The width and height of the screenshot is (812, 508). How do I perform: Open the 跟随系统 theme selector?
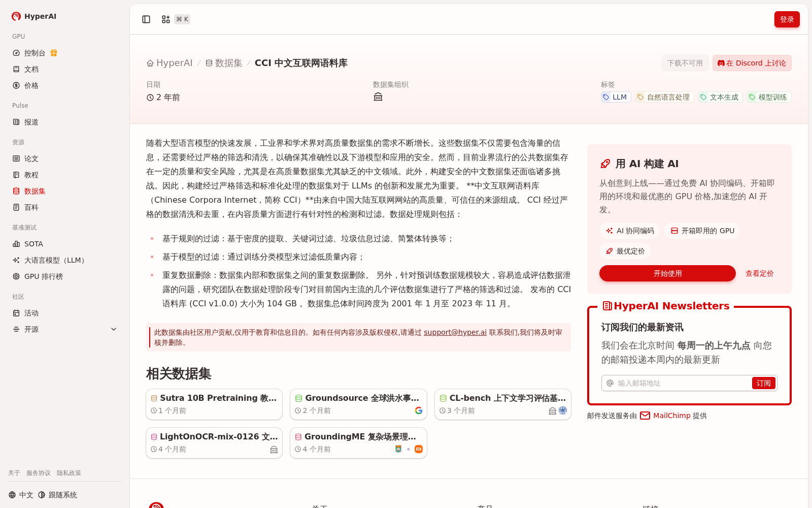click(x=57, y=495)
